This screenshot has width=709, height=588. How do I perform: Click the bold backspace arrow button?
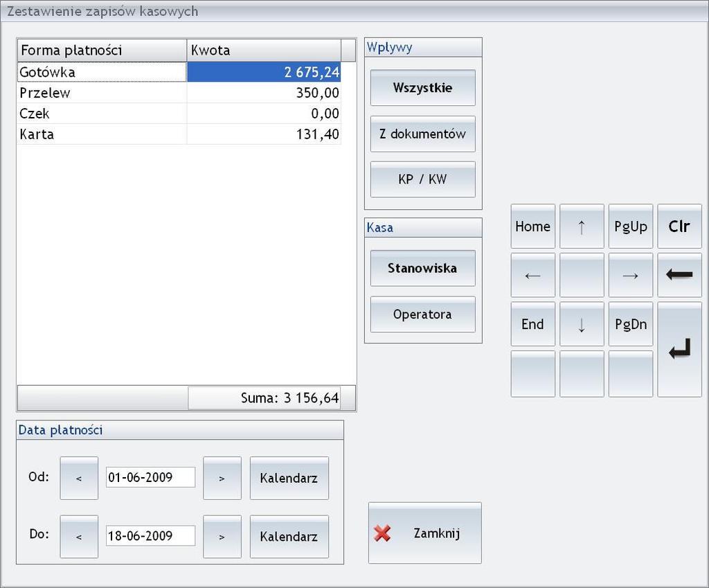click(x=679, y=275)
